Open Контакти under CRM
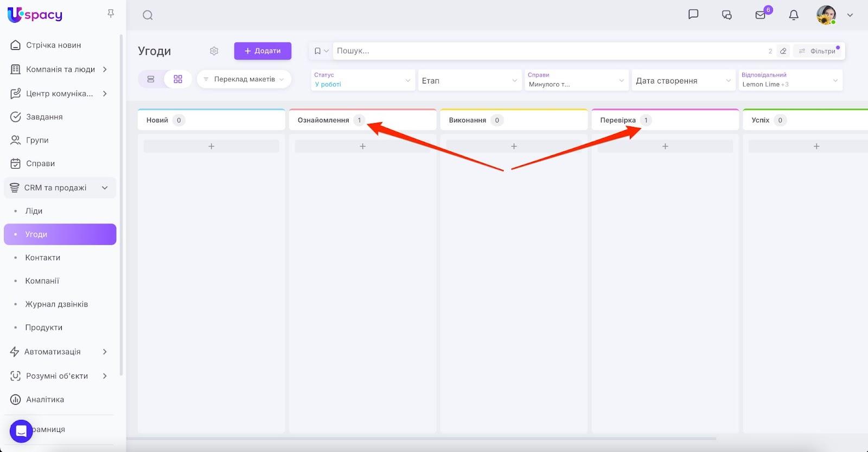The height and width of the screenshot is (452, 868). pos(42,258)
